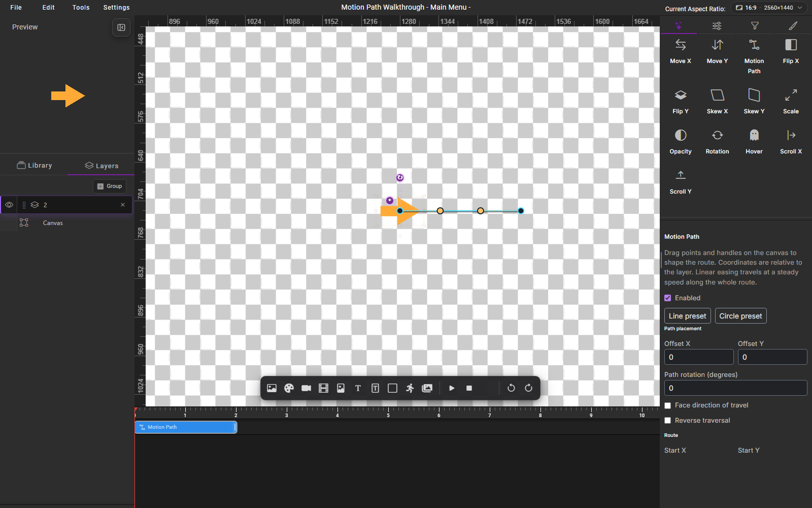The width and height of the screenshot is (812, 508).
Task: Apply the Circle preset
Action: (x=741, y=316)
